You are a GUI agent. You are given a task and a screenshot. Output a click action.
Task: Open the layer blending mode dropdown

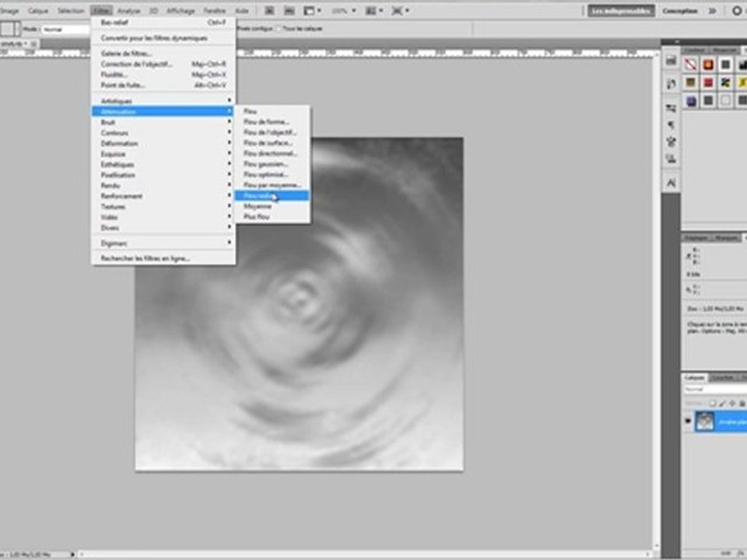pos(715,389)
